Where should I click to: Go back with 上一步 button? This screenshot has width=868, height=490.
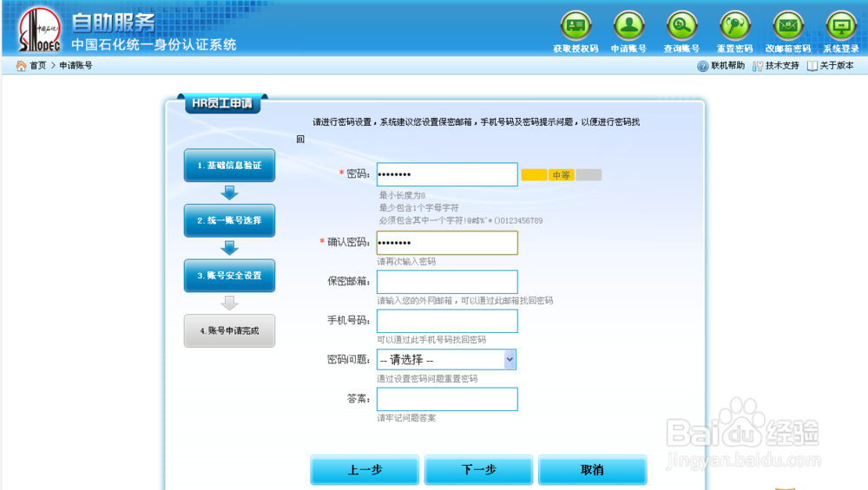(x=365, y=469)
